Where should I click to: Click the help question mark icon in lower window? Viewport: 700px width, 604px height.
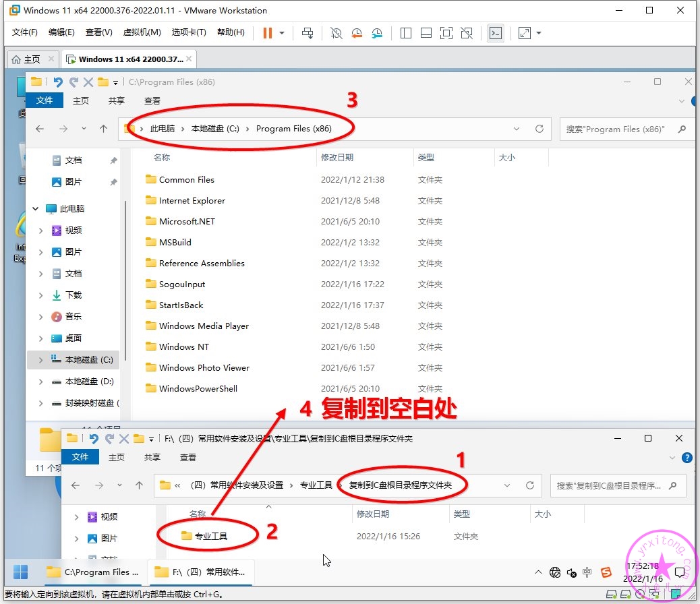(x=687, y=458)
